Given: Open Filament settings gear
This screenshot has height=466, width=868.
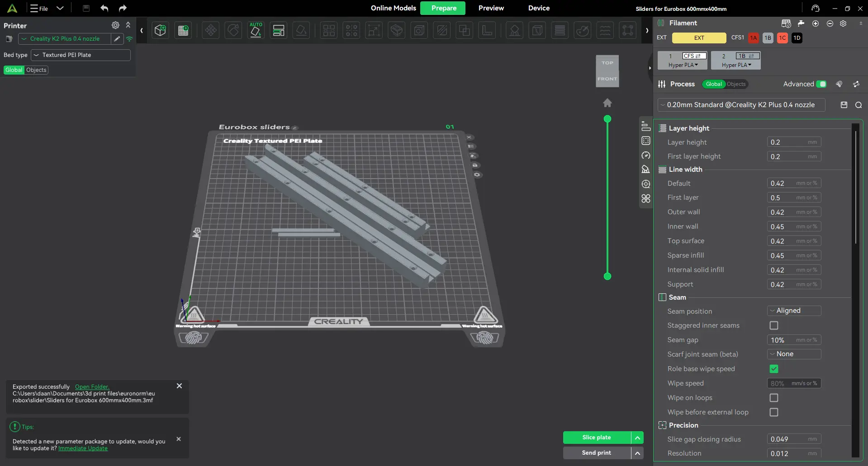Looking at the screenshot, I should (x=843, y=24).
